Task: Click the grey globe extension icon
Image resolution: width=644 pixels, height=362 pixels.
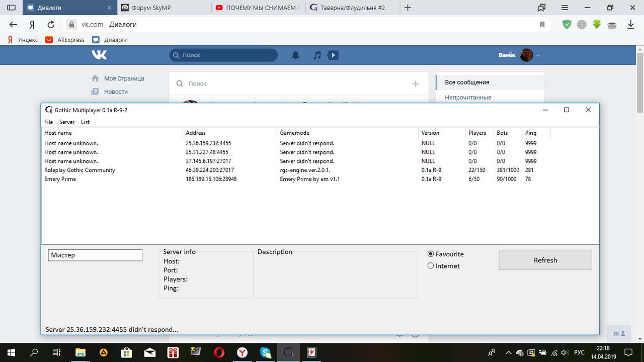Action: (x=582, y=24)
